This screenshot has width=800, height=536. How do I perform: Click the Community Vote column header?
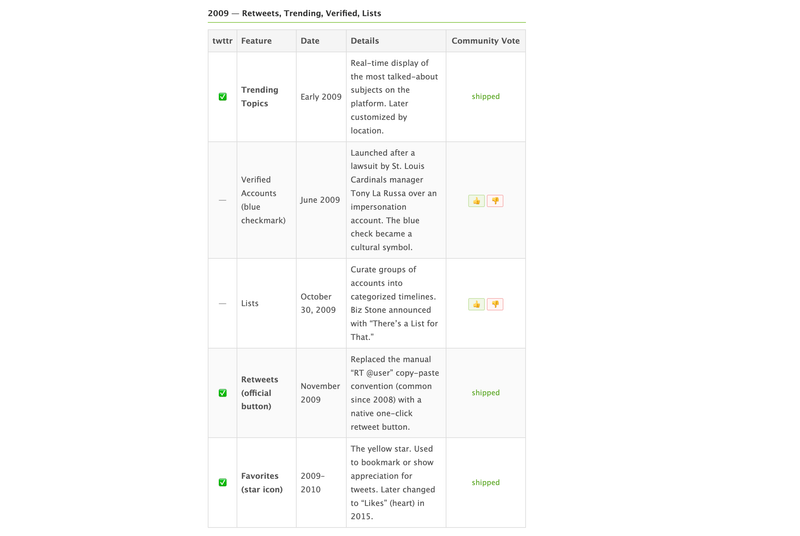(x=485, y=41)
